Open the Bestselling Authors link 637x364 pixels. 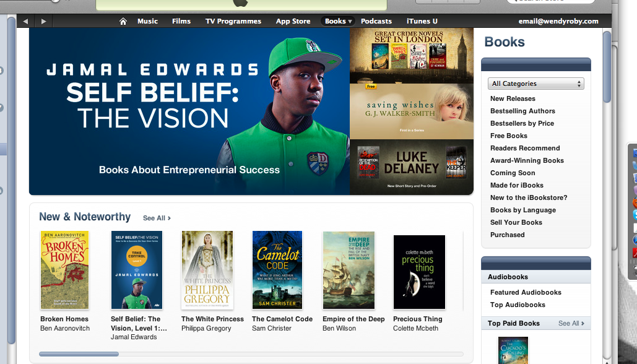(x=522, y=111)
